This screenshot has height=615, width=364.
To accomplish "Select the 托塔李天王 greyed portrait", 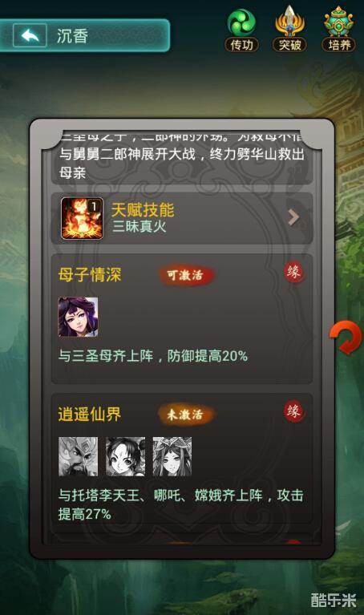I will [x=78, y=456].
